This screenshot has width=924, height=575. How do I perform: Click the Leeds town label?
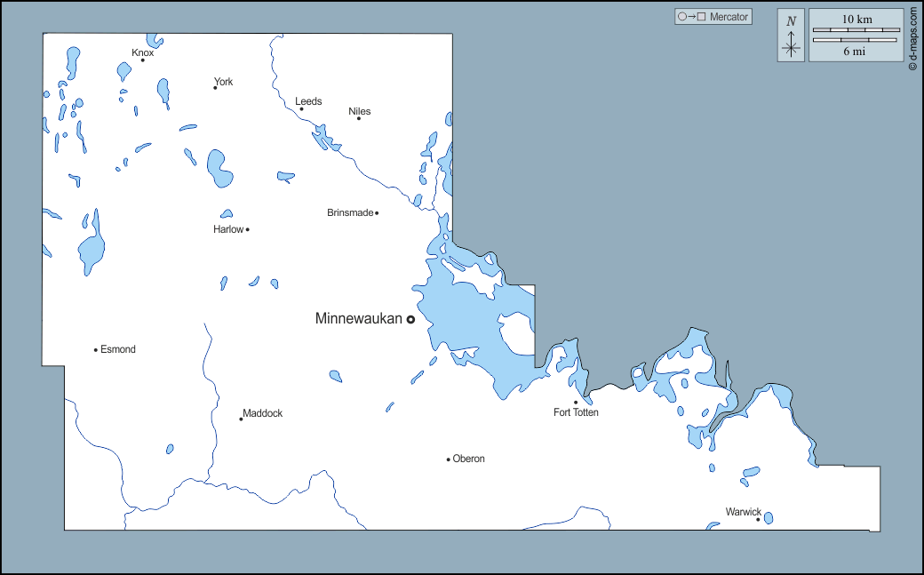308,101
